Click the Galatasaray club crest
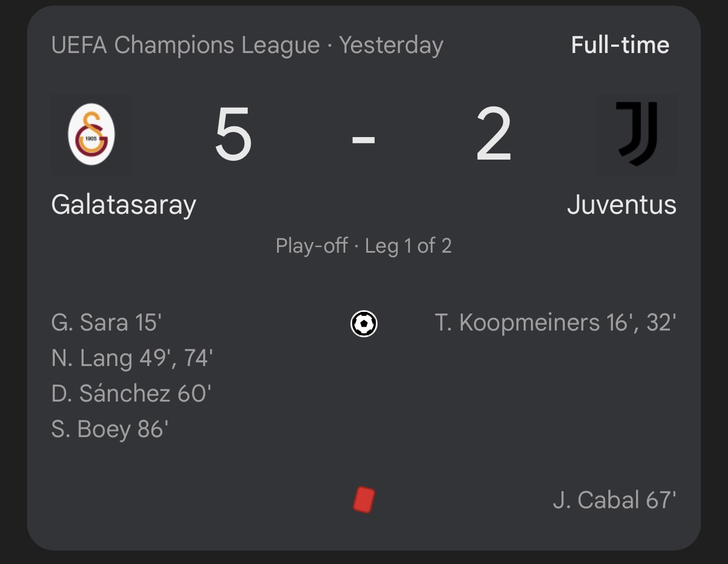 click(x=91, y=134)
